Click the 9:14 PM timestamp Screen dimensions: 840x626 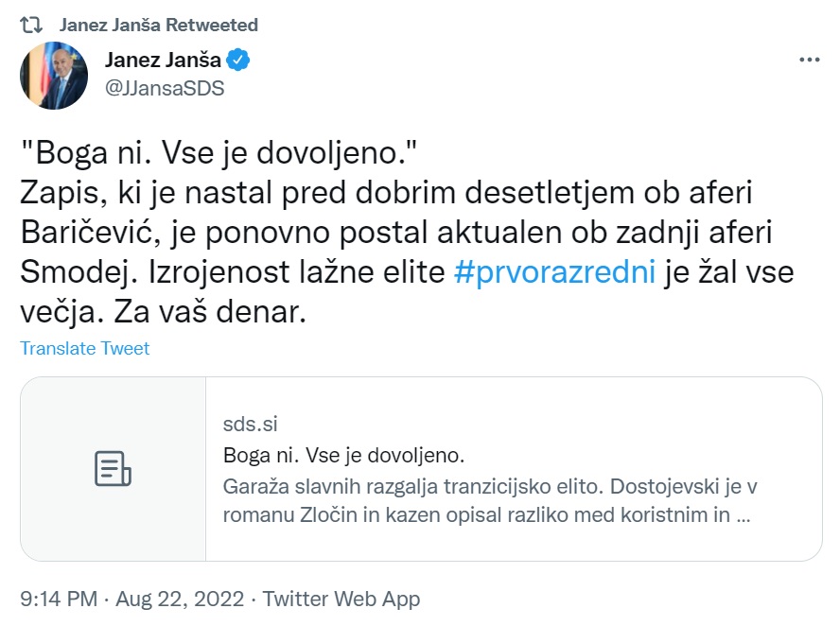[59, 599]
